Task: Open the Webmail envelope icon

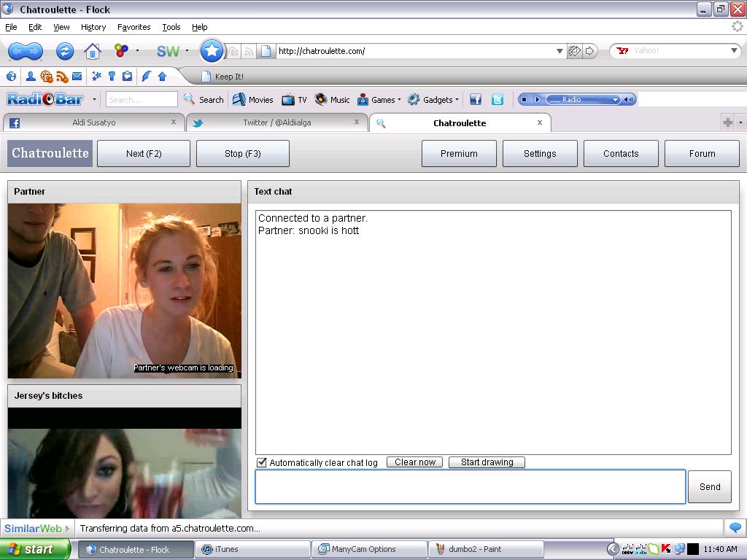Action: tap(77, 76)
